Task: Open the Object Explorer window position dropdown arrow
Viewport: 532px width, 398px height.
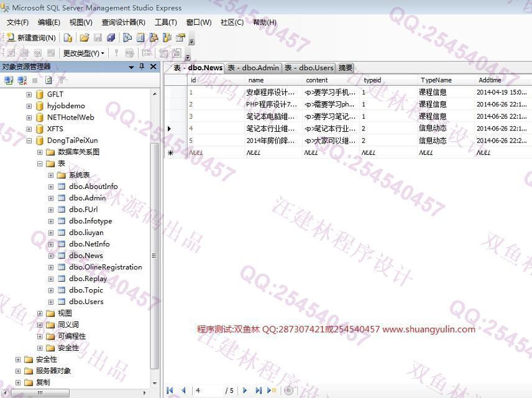Action: [x=131, y=67]
